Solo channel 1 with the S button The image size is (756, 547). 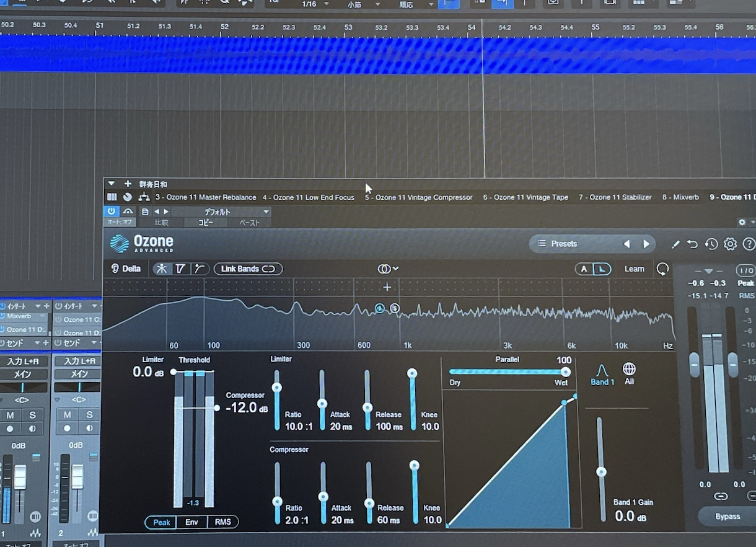32,415
